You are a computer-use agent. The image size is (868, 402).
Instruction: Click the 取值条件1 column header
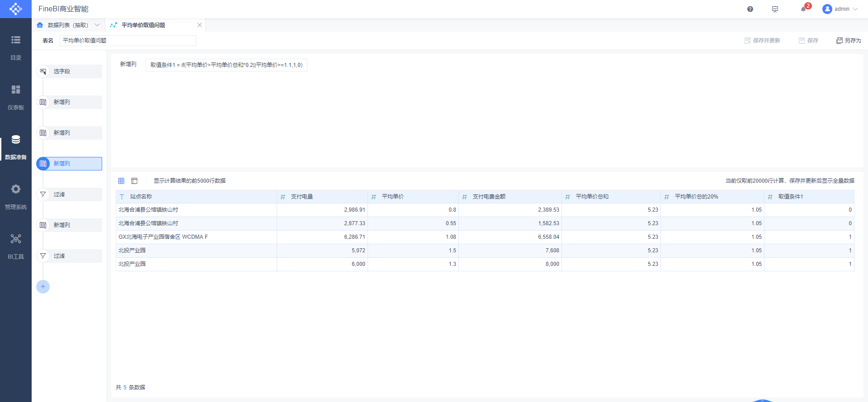(809, 197)
